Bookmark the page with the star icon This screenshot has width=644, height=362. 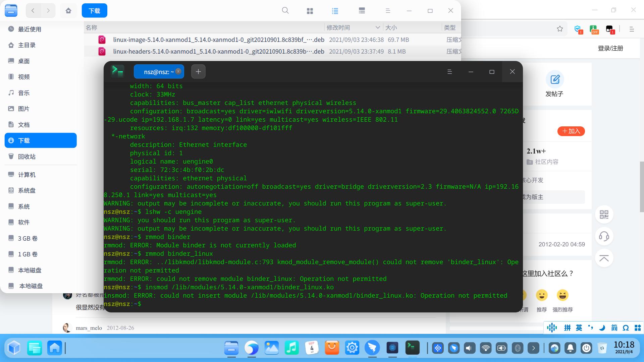(x=559, y=29)
